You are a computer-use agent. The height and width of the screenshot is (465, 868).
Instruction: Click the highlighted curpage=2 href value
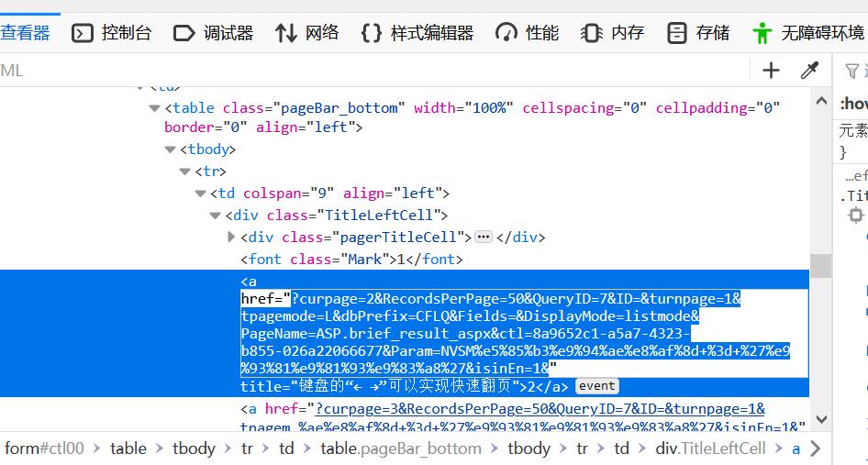[x=516, y=334]
